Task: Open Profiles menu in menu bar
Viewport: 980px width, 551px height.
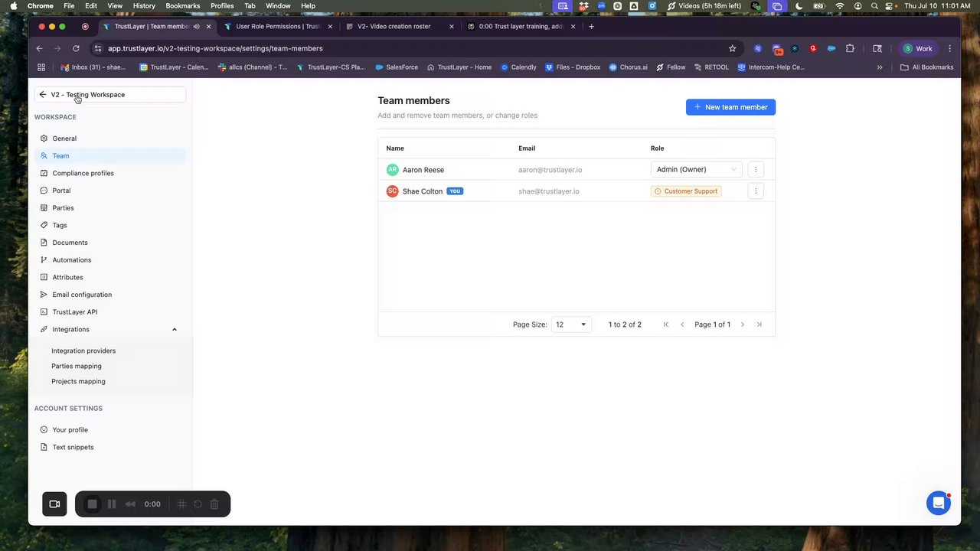Action: point(222,5)
